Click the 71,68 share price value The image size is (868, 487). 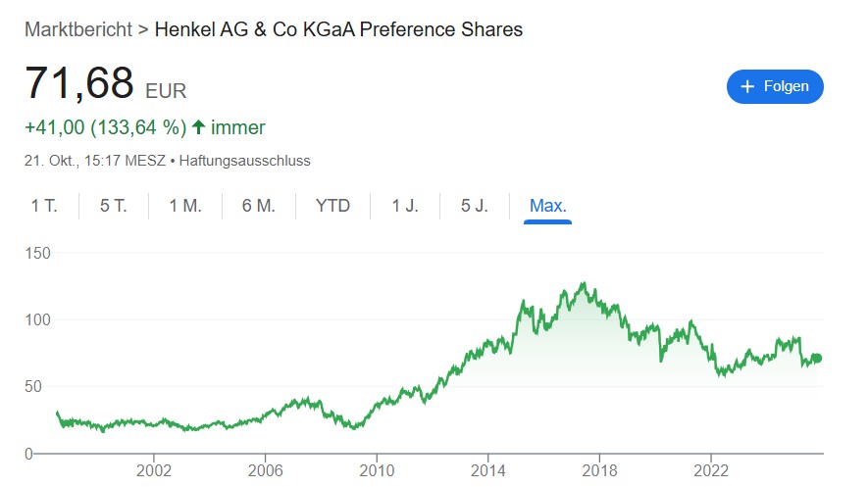79,83
